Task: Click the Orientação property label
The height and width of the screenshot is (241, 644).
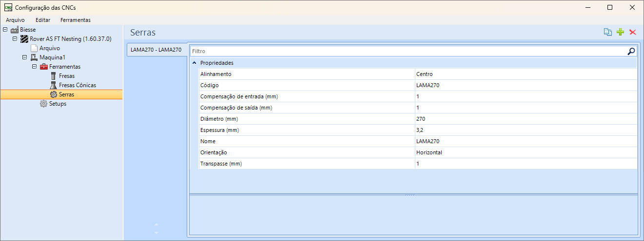Action: pyautogui.click(x=214, y=152)
